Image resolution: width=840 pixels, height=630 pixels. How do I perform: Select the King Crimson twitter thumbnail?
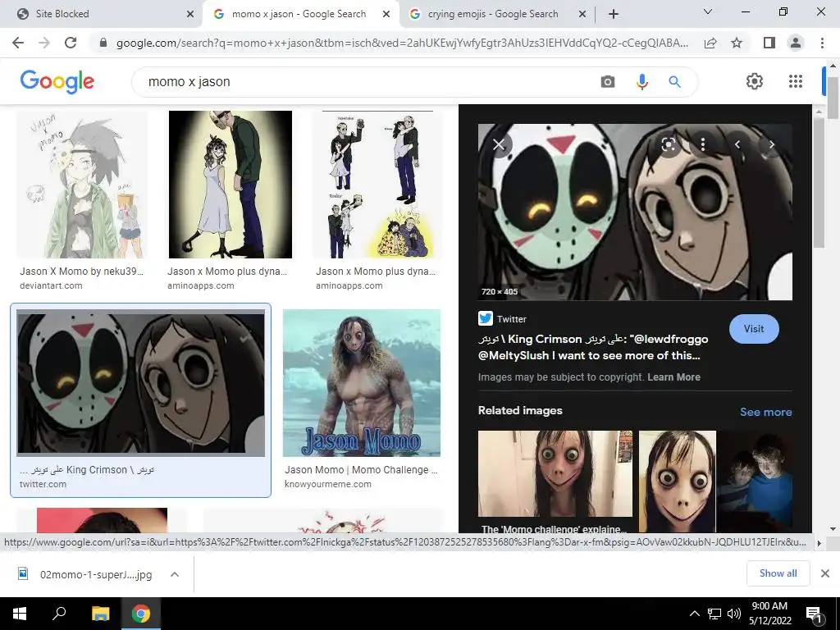pyautogui.click(x=141, y=382)
